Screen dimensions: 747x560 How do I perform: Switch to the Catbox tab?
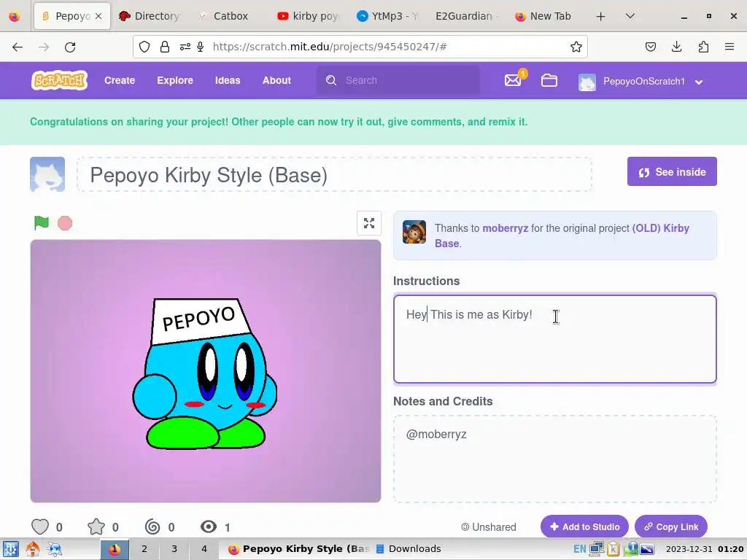coord(228,16)
